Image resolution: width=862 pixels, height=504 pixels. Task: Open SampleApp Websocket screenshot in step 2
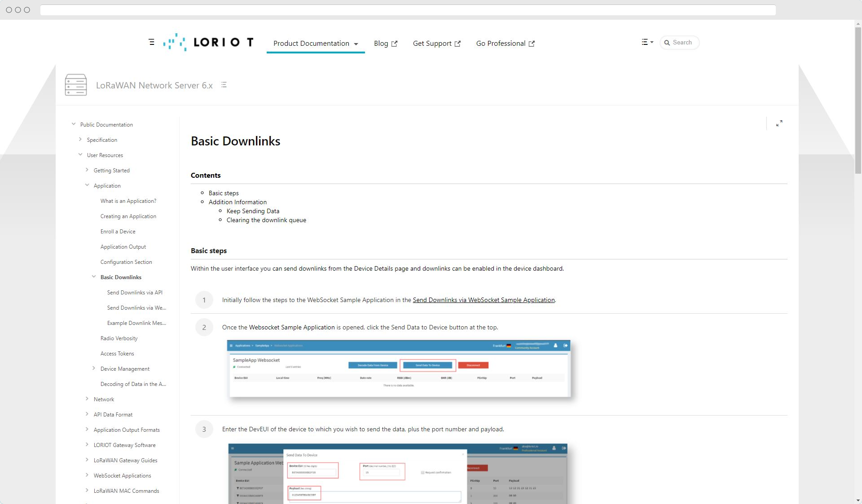point(399,369)
